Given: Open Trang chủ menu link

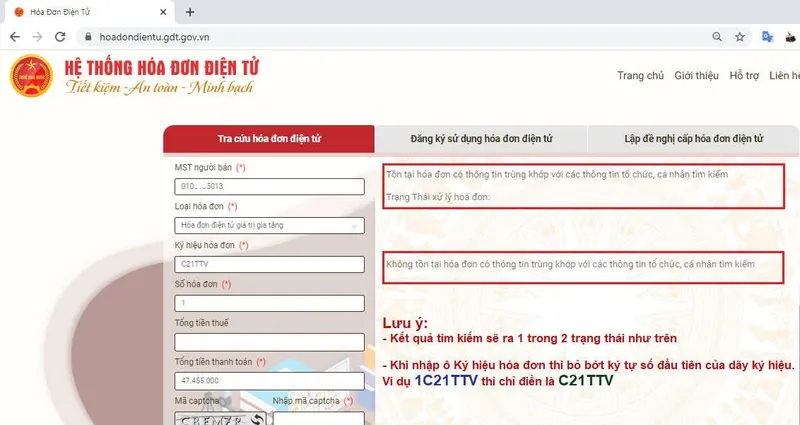Looking at the screenshot, I should click(640, 76).
